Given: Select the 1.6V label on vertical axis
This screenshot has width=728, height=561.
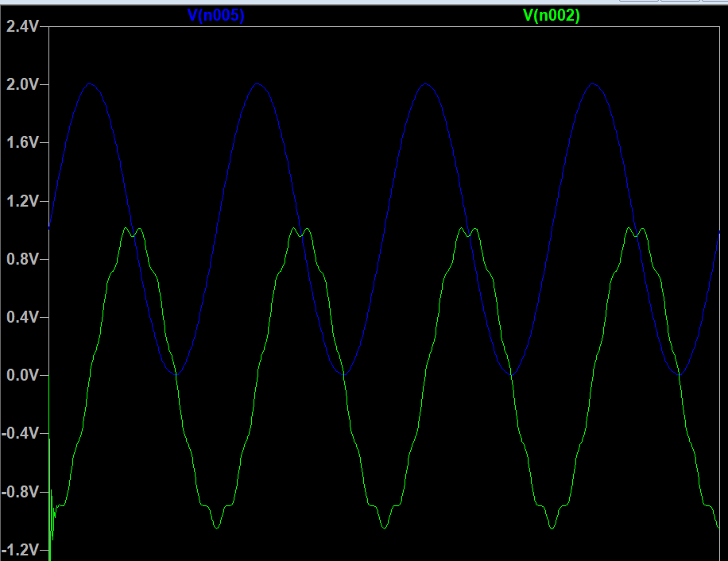Looking at the screenshot, I should point(22,143).
